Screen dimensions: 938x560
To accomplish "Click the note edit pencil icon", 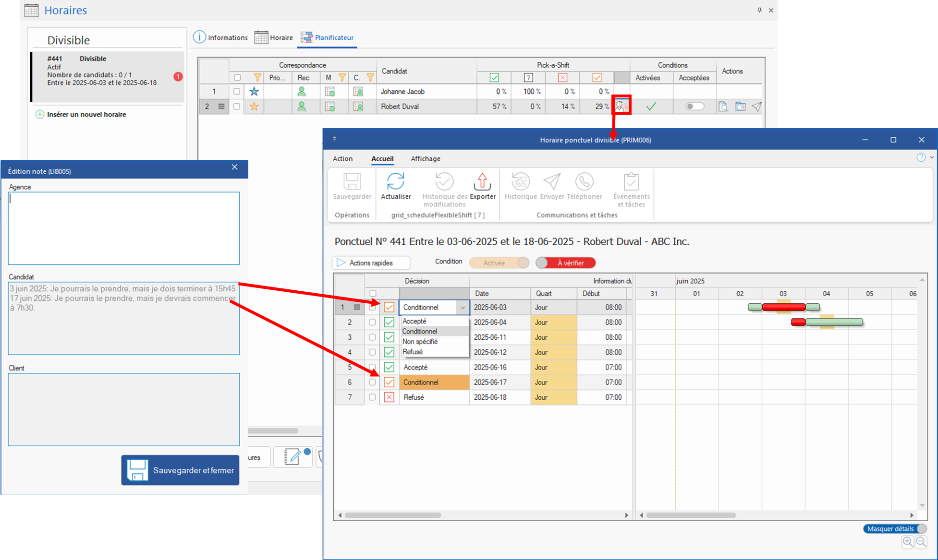I will click(x=292, y=457).
